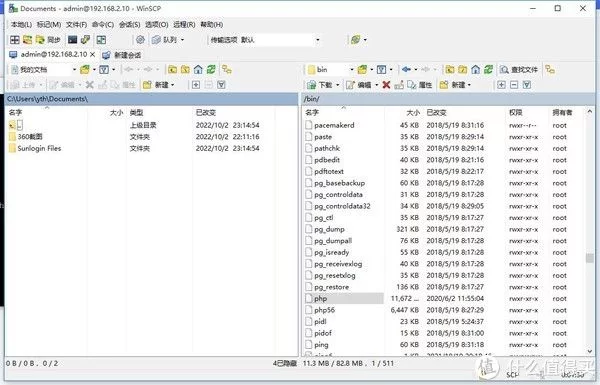Click the local 新建 button

pos(156,85)
